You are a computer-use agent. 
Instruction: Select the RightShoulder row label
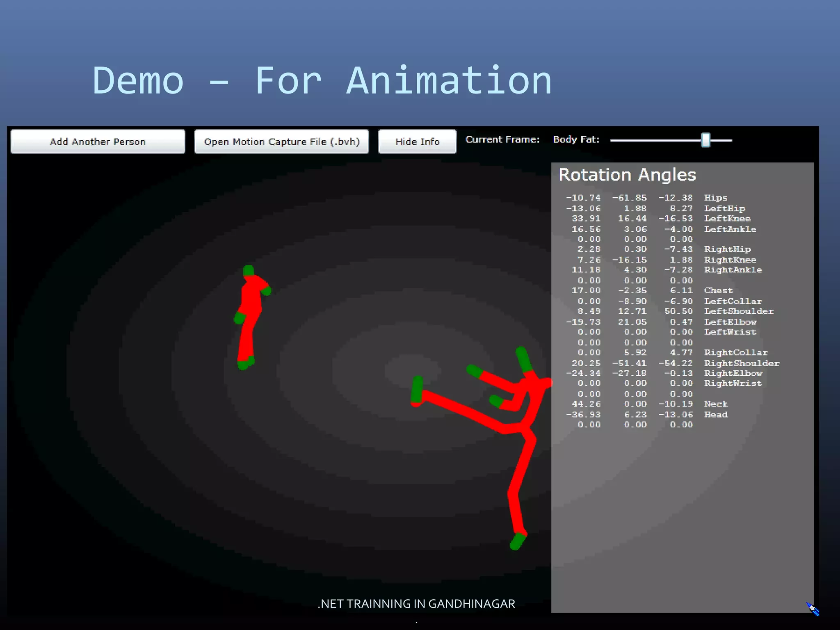pyautogui.click(x=742, y=363)
